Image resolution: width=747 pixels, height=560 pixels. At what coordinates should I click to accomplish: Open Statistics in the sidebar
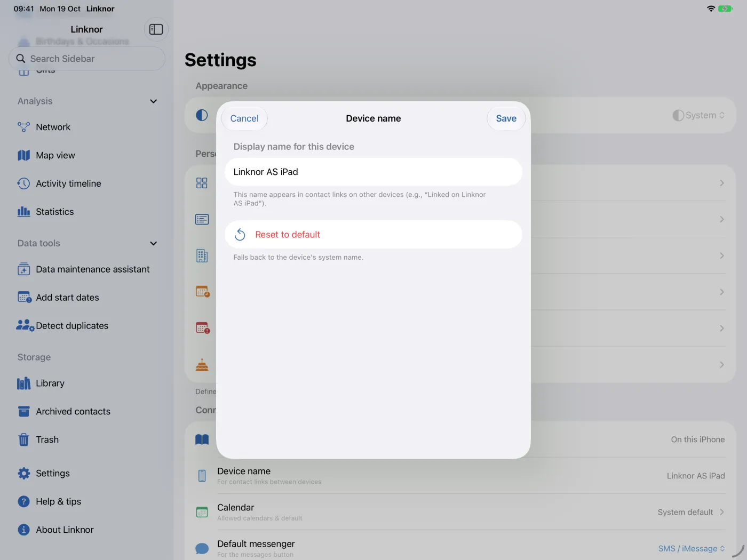click(x=86, y=212)
